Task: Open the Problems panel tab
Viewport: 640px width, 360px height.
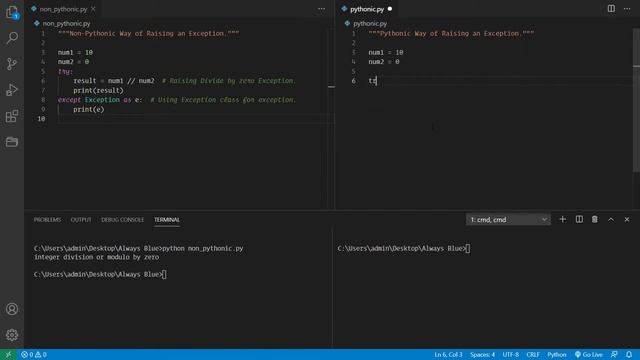Action: click(x=47, y=220)
